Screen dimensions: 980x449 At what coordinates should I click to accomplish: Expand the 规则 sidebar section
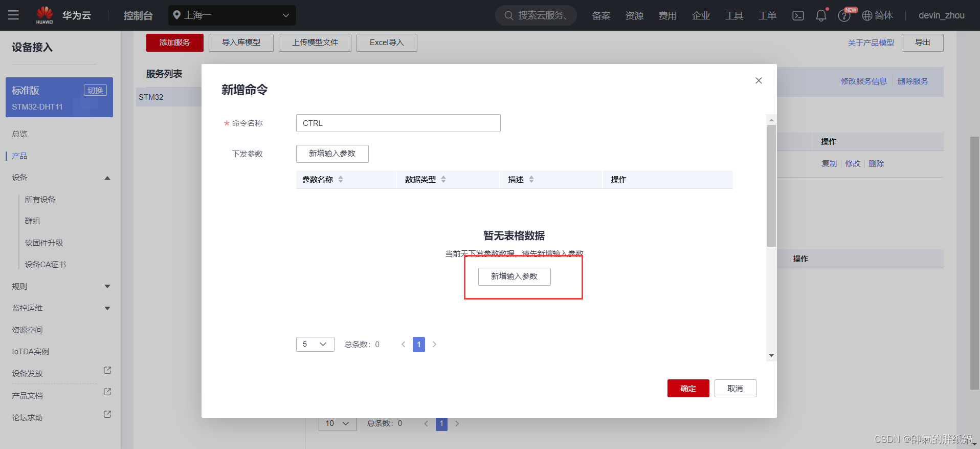point(107,286)
